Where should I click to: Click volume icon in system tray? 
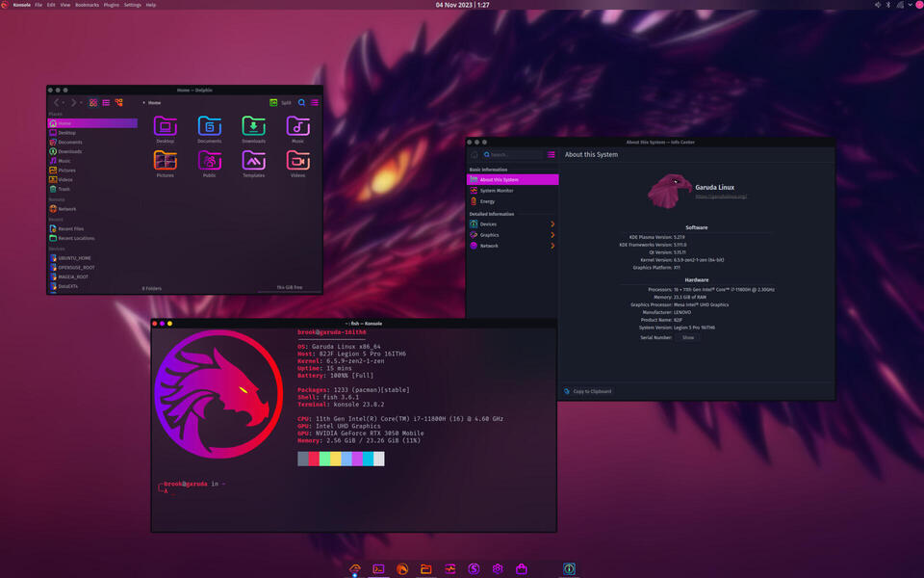(x=878, y=5)
